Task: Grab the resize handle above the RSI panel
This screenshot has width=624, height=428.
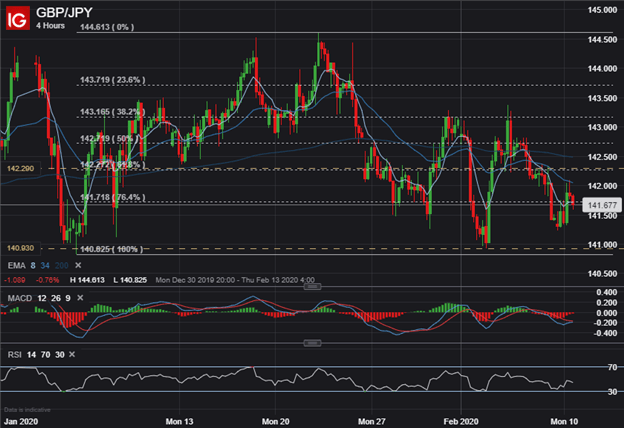Action: pyautogui.click(x=312, y=343)
